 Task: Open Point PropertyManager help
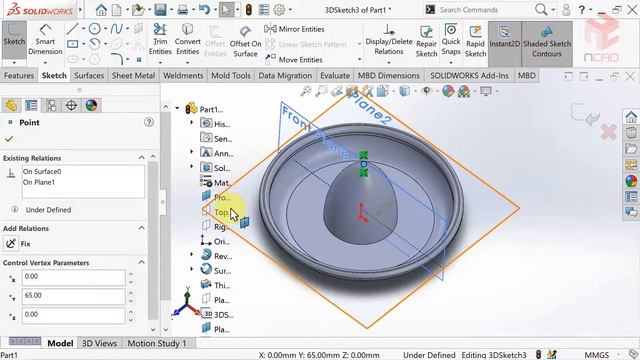click(x=149, y=122)
